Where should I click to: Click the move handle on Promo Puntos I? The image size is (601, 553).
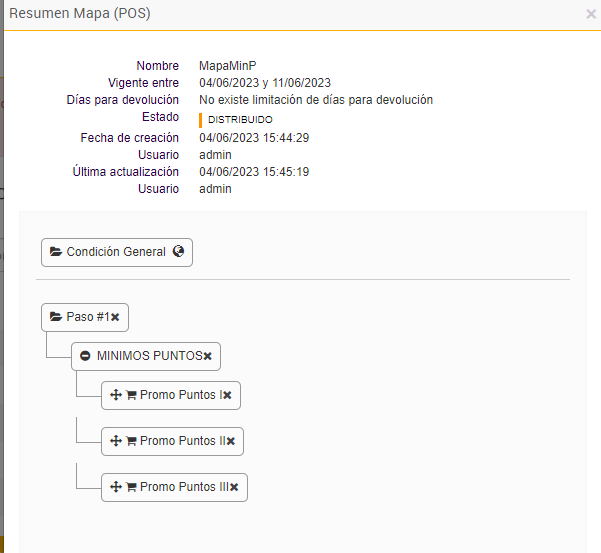pyautogui.click(x=115, y=395)
